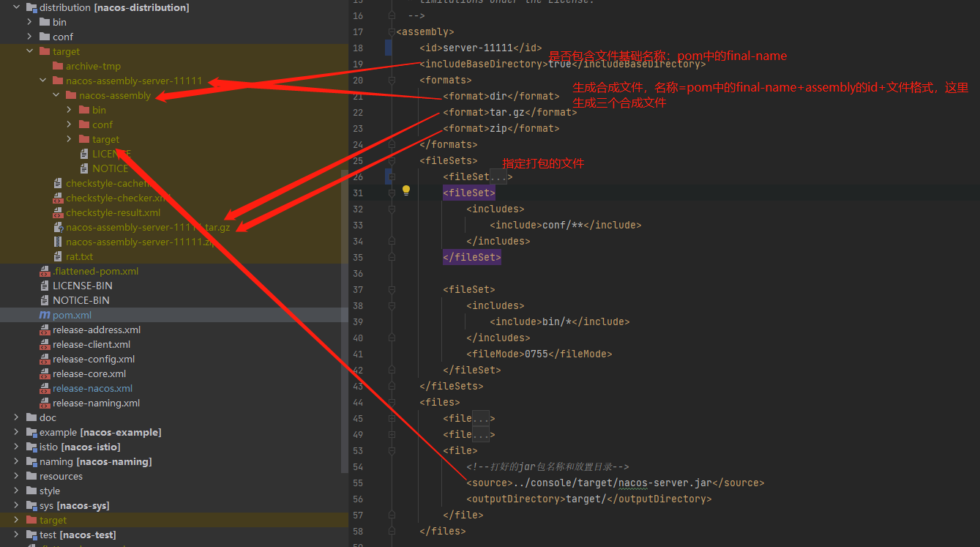Viewport: 980px width, 547px height.
Task: Expand the target folder chevron under nacos-assembly
Action: click(x=69, y=139)
